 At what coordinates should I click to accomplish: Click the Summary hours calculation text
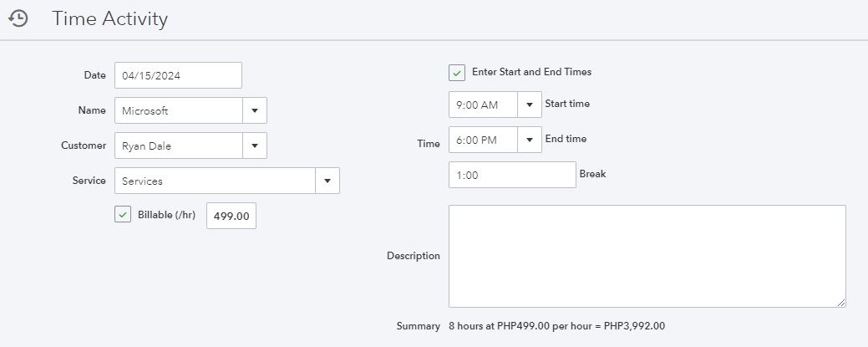coord(556,326)
